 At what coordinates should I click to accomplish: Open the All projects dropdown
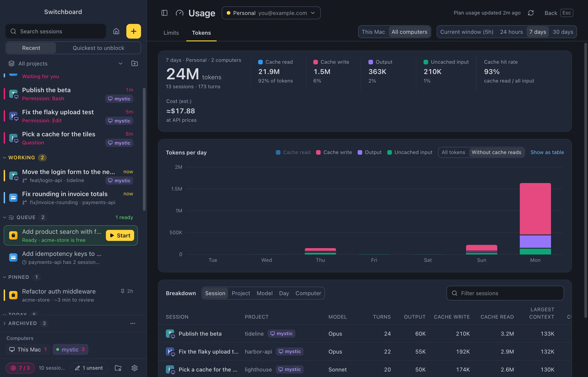(x=65, y=64)
